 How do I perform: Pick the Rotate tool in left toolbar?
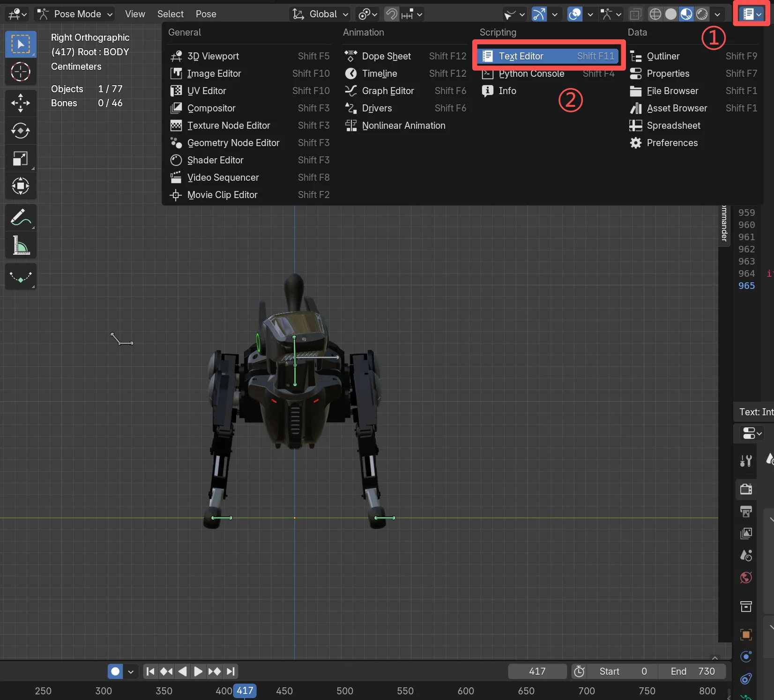(21, 131)
